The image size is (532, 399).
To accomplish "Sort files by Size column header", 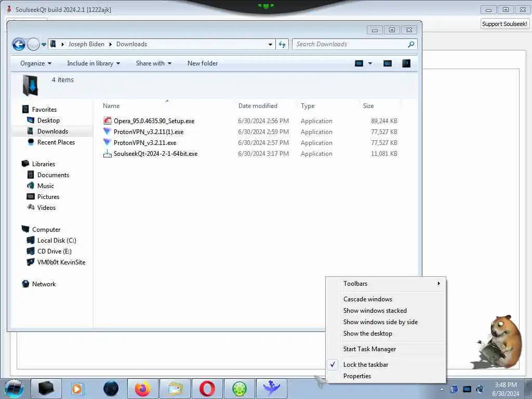I will [x=368, y=106].
